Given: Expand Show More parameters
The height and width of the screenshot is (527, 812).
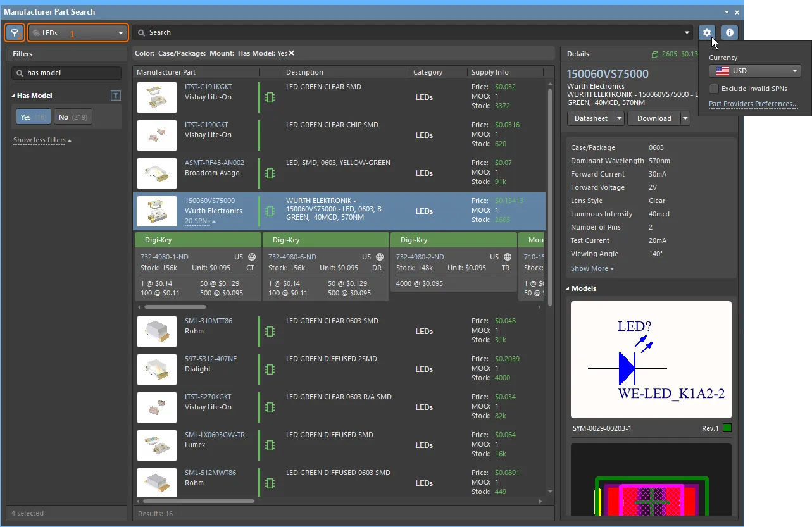Looking at the screenshot, I should pyautogui.click(x=592, y=268).
